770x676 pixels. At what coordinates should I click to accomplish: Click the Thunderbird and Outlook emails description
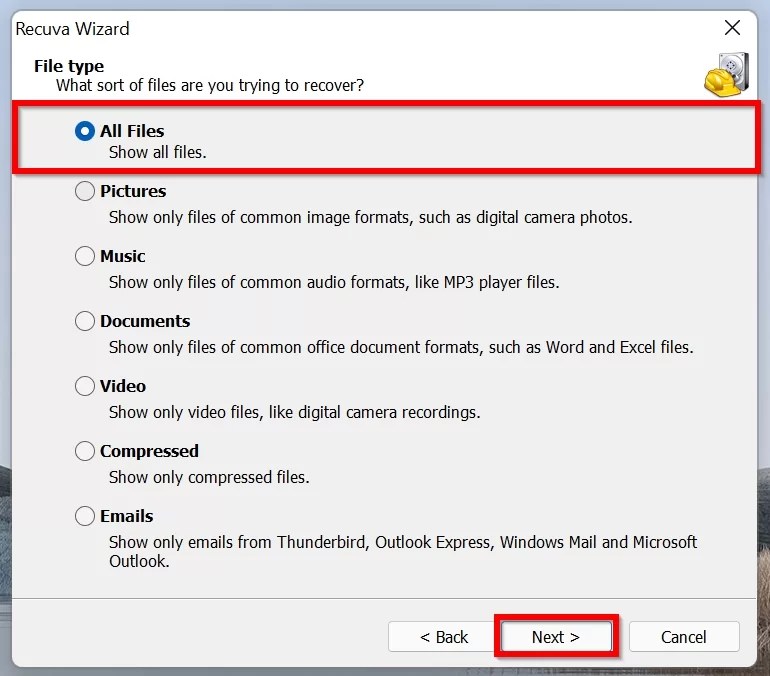403,551
